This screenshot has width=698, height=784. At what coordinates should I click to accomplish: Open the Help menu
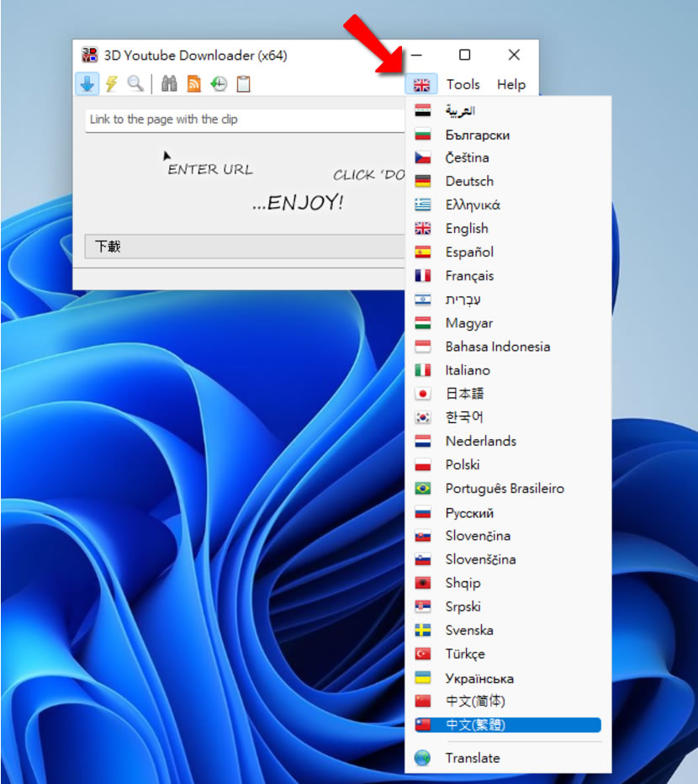[511, 84]
